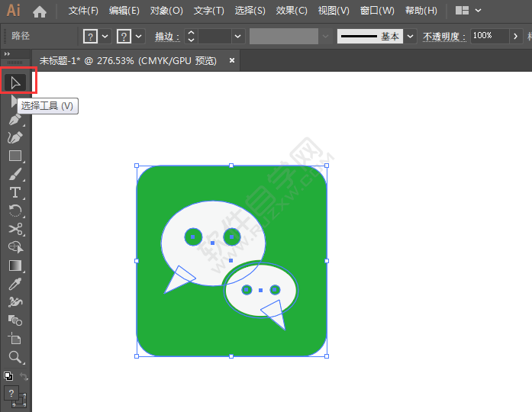Click the 描边 stroke panel link
Viewport: 532px width, 412px height.
point(167,37)
